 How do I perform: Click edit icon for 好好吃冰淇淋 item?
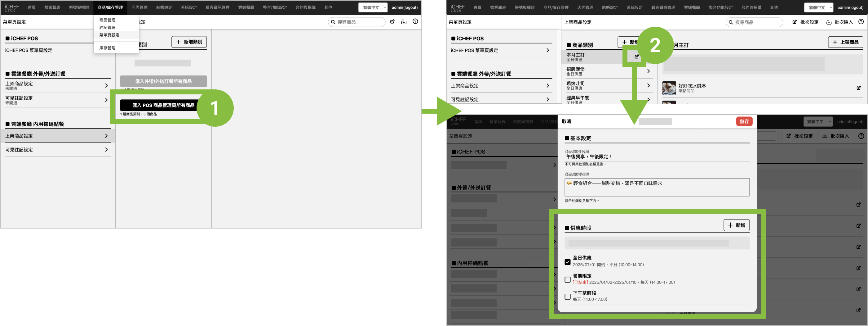pos(858,88)
